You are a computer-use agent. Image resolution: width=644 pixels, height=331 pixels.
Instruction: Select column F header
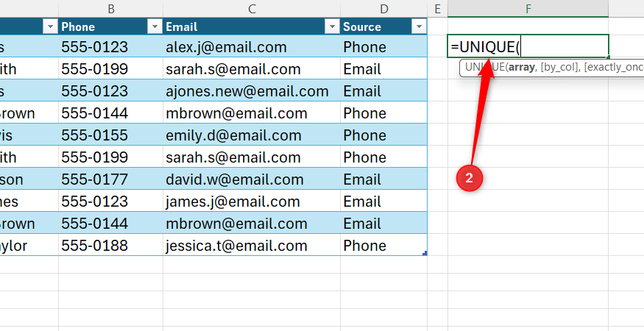point(528,9)
